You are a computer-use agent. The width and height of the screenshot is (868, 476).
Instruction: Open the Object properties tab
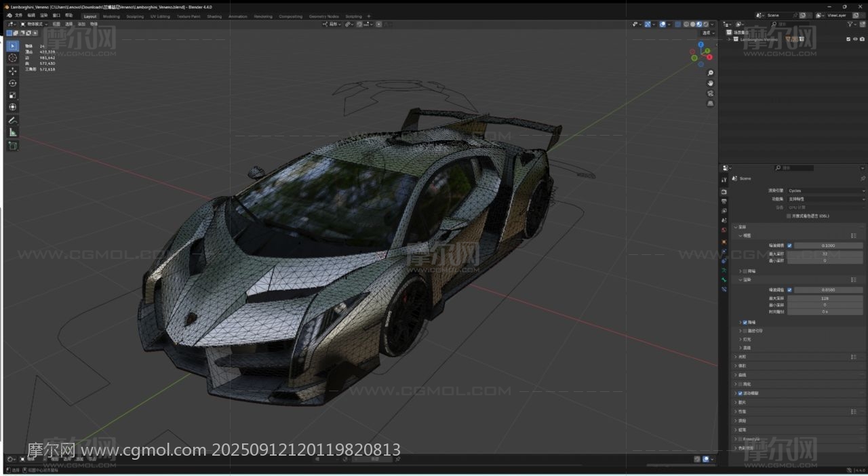coord(724,242)
